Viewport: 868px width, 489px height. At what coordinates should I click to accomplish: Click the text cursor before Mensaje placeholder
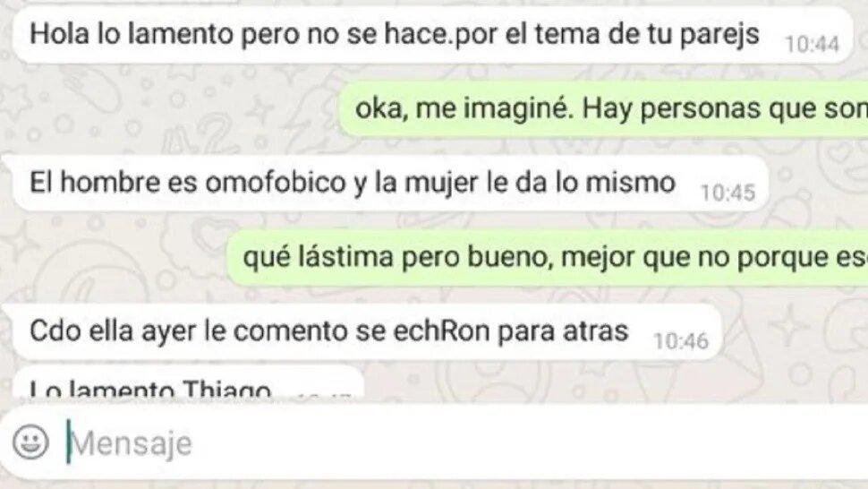pos(69,442)
